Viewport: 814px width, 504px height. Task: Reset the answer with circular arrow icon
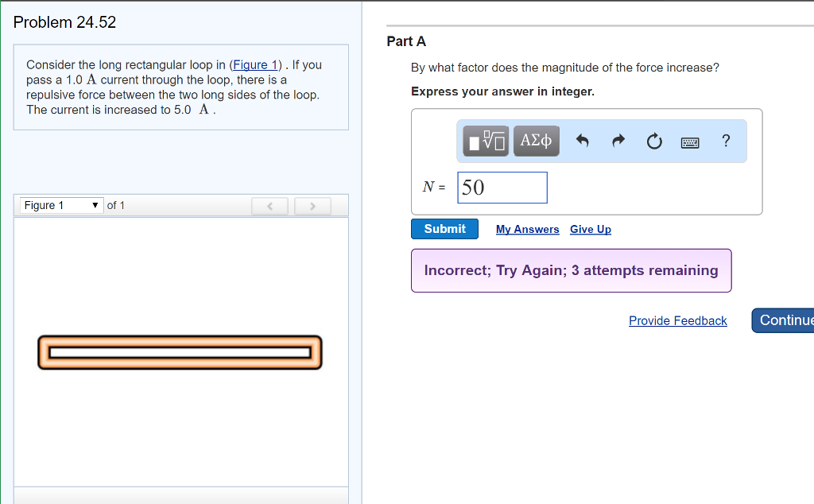[x=653, y=141]
